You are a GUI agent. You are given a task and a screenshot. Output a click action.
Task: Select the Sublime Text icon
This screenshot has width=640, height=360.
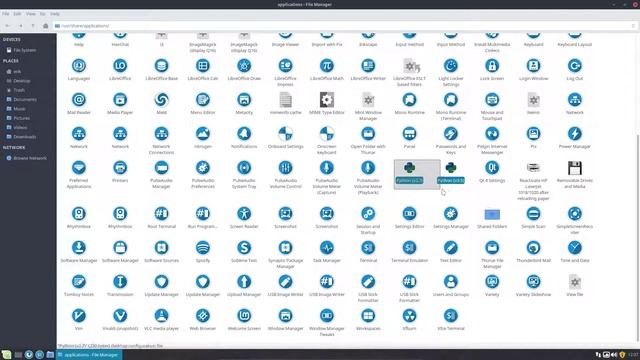[244, 247]
